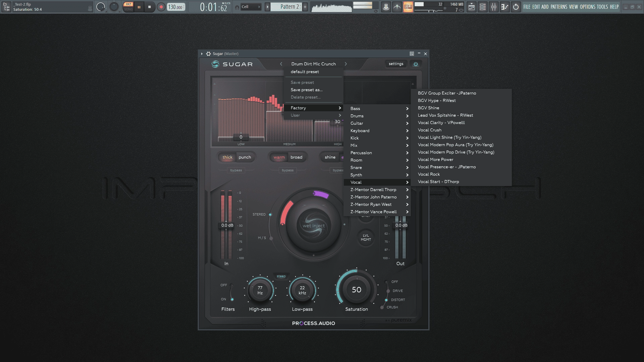Load the BGV Shine preset

click(x=462, y=108)
